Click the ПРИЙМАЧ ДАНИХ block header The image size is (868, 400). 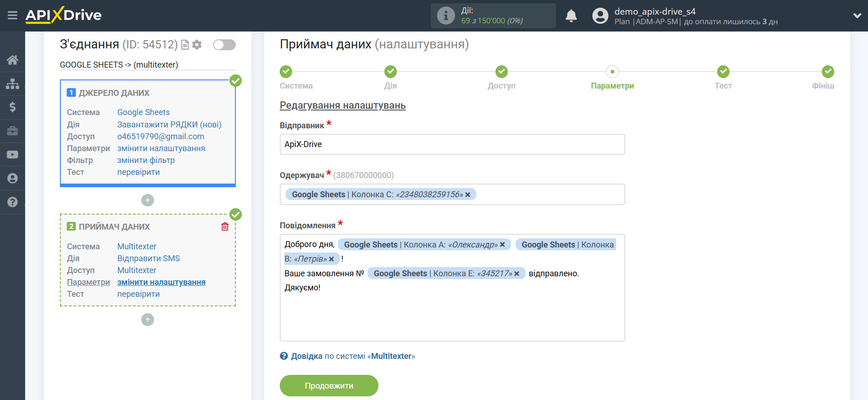(114, 227)
